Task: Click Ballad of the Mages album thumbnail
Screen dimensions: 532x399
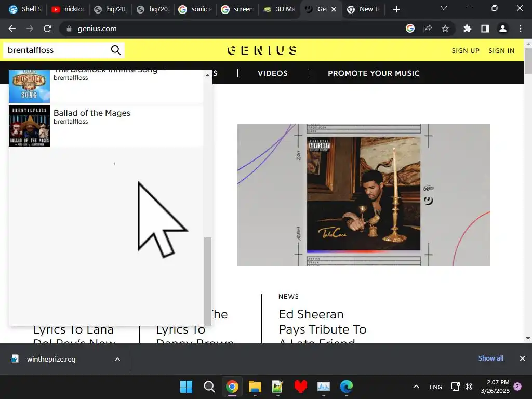Action: 29,126
